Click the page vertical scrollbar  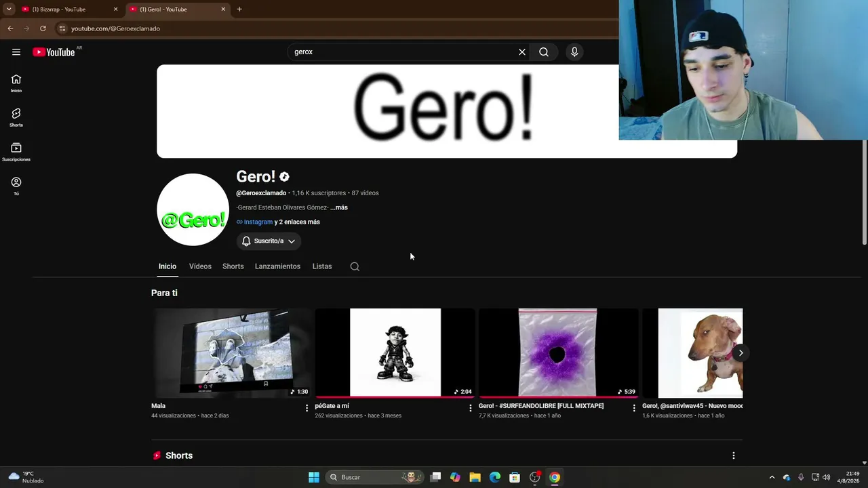pyautogui.click(x=864, y=192)
